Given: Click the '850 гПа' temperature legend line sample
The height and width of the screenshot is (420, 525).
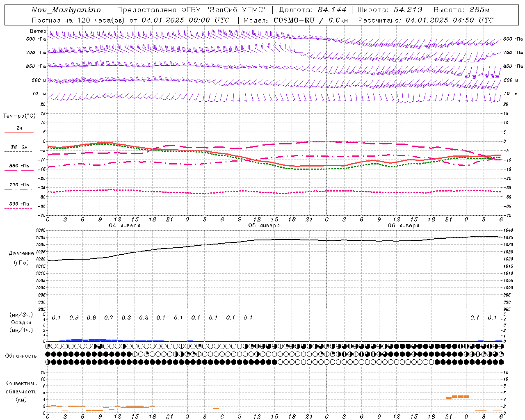Looking at the screenshot, I should [19, 170].
